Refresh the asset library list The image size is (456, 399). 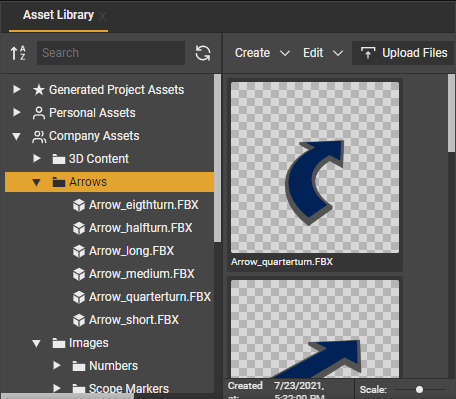point(203,53)
